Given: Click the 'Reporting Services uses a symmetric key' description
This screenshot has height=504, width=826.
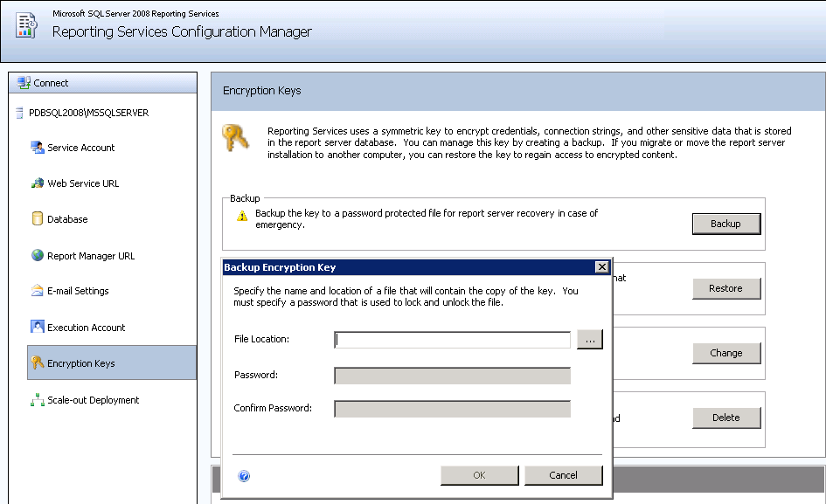Looking at the screenshot, I should (530, 142).
